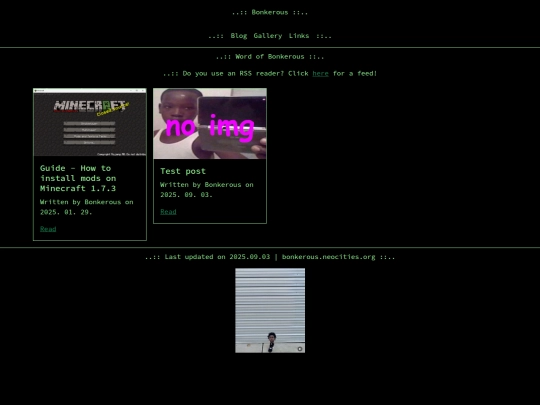The width and height of the screenshot is (540, 405).
Task: Click the Bonkerous site title at top
Action: [x=270, y=12]
